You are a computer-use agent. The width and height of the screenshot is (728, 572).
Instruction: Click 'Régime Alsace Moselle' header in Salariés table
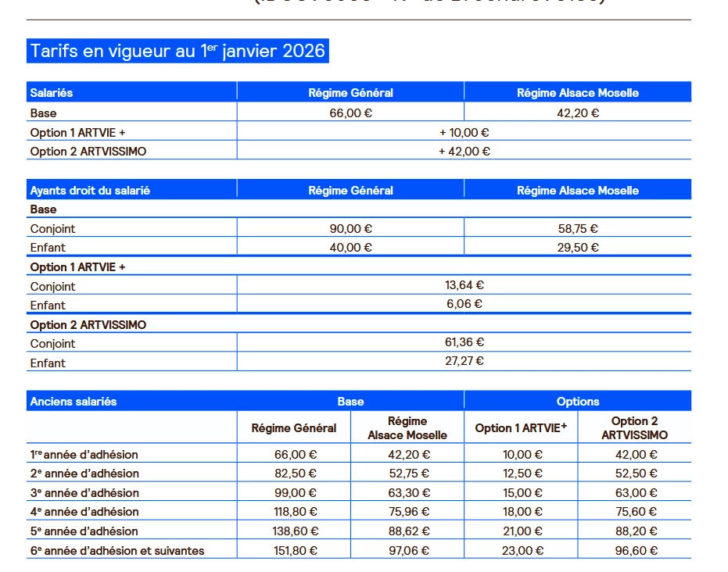click(x=578, y=93)
